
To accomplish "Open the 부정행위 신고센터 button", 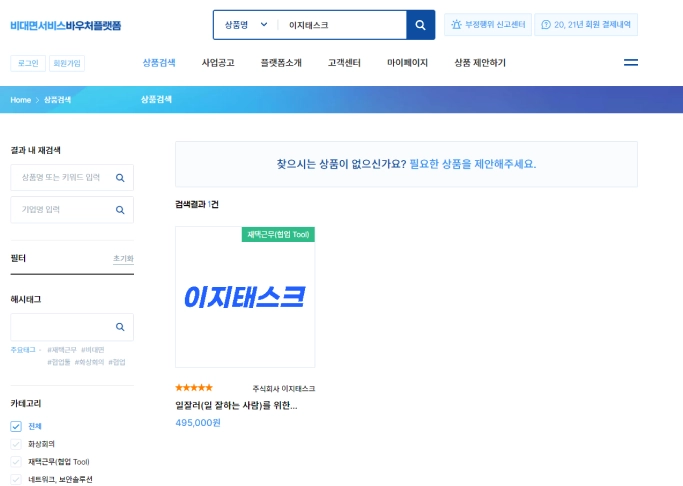I will (x=488, y=24).
